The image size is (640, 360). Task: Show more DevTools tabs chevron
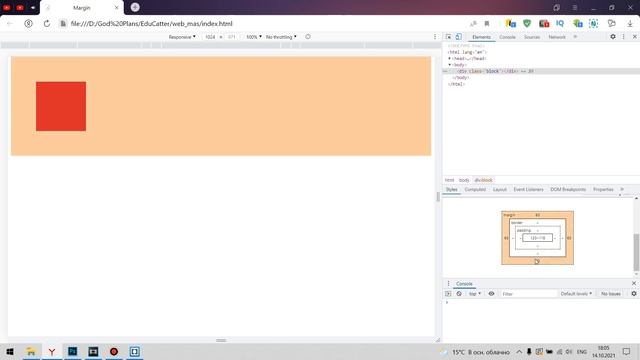coord(576,37)
